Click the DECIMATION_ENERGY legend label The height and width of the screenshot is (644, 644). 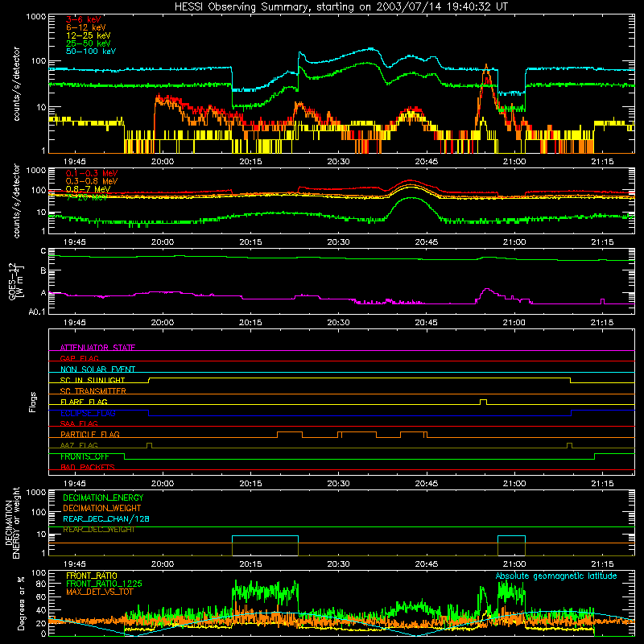103,497
